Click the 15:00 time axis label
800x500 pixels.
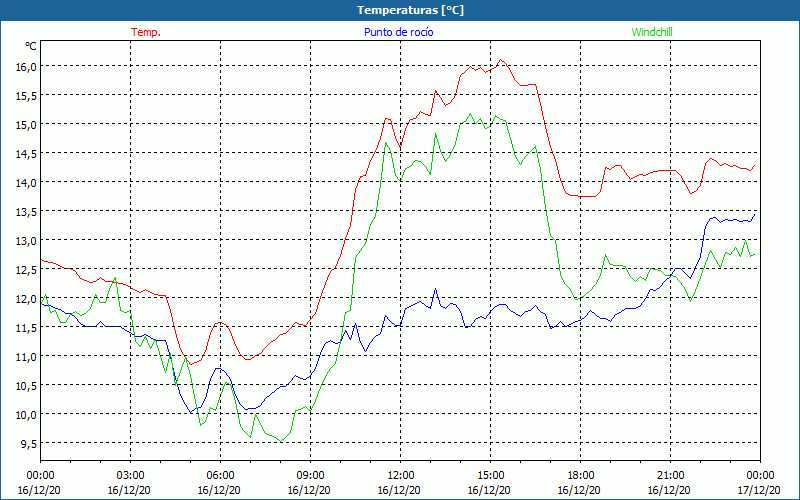click(490, 476)
